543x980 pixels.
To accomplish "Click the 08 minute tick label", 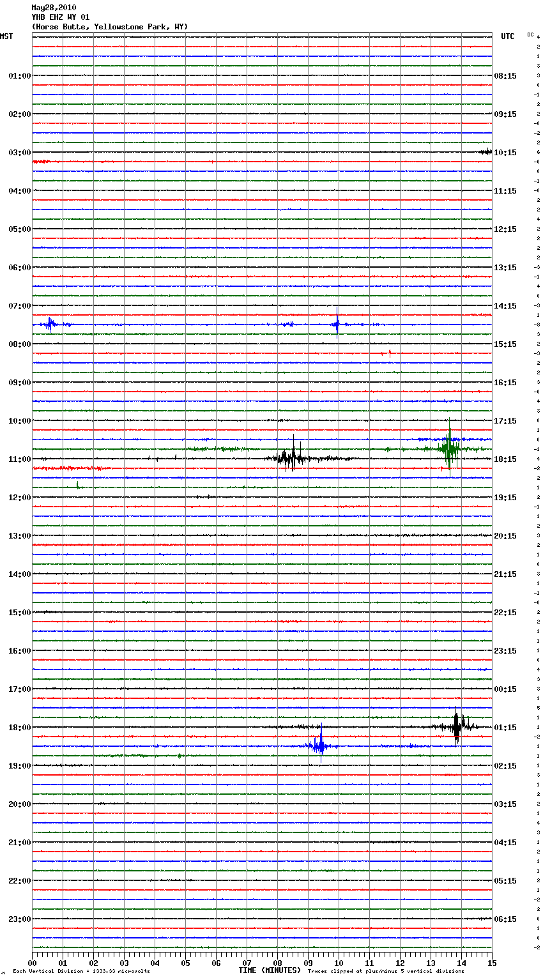I will coord(277,963).
